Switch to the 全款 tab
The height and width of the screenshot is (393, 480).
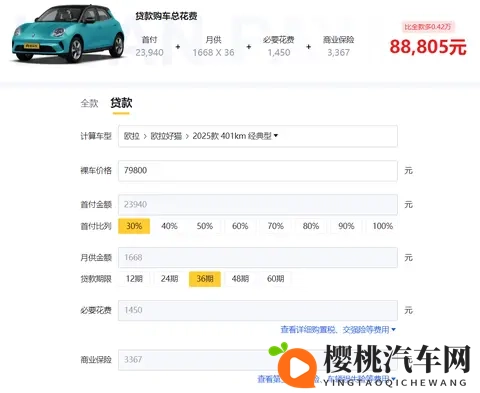89,103
